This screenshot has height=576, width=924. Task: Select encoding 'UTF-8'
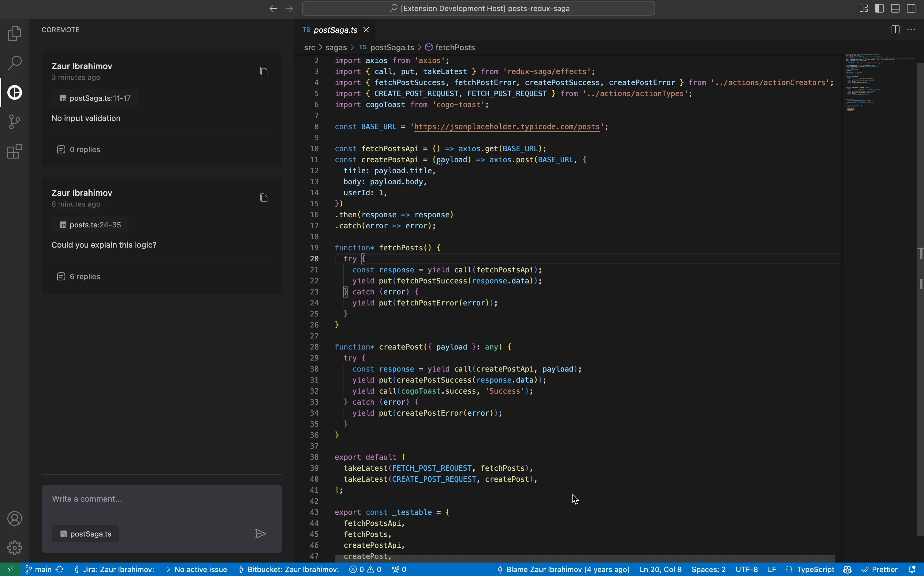746,569
